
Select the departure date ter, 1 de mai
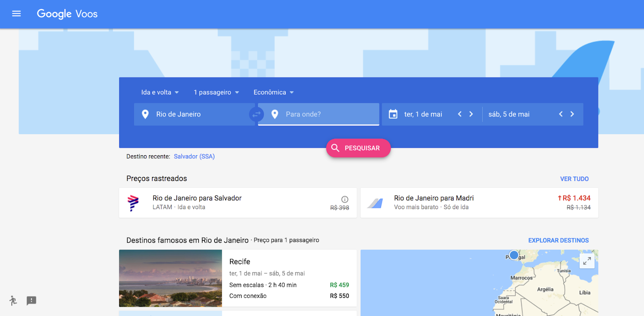[423, 114]
